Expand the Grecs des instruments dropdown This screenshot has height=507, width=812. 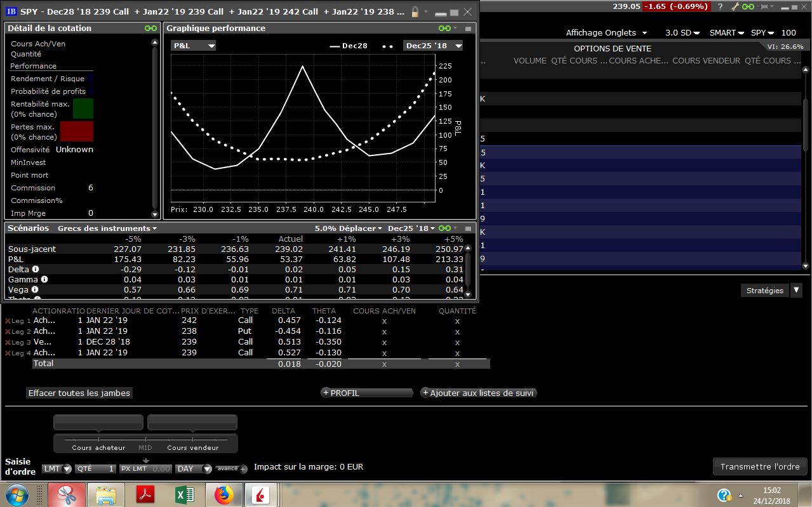coord(107,228)
